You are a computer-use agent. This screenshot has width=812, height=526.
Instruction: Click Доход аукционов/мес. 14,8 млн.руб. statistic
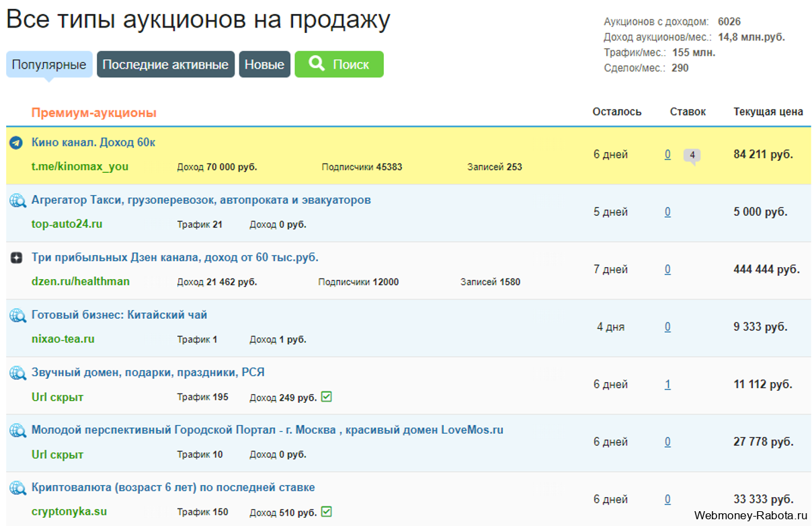pos(694,37)
